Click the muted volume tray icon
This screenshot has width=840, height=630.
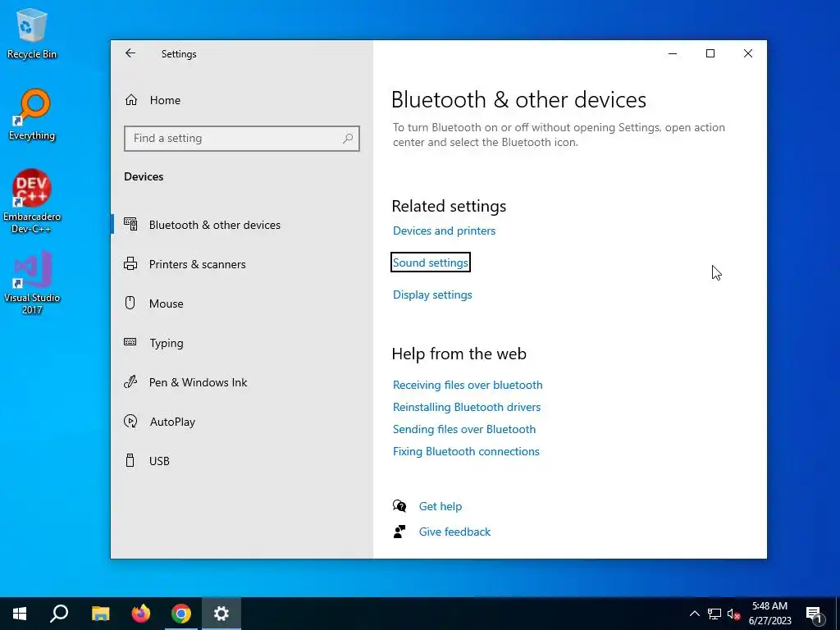(x=734, y=614)
